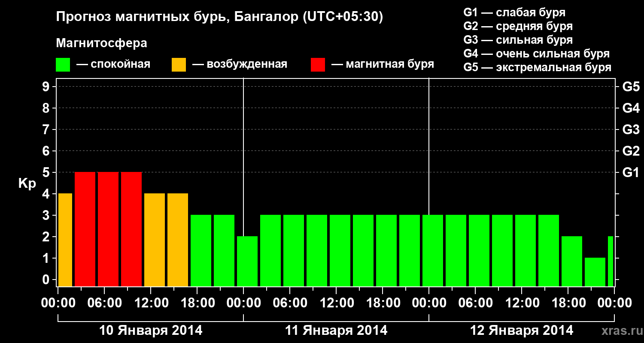Image resolution: width=644 pixels, height=343 pixels.
Task: Click the G5 — экстремальная буря line
Action: (x=538, y=67)
